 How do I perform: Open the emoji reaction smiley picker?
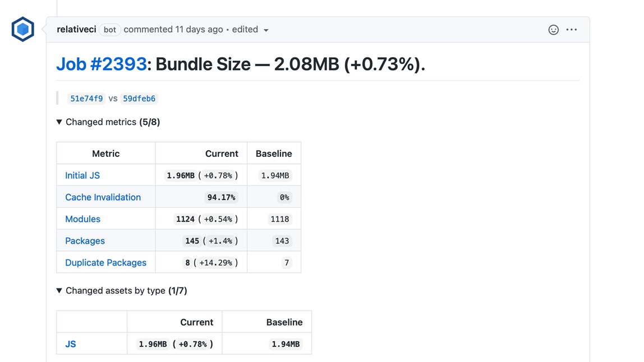(553, 30)
